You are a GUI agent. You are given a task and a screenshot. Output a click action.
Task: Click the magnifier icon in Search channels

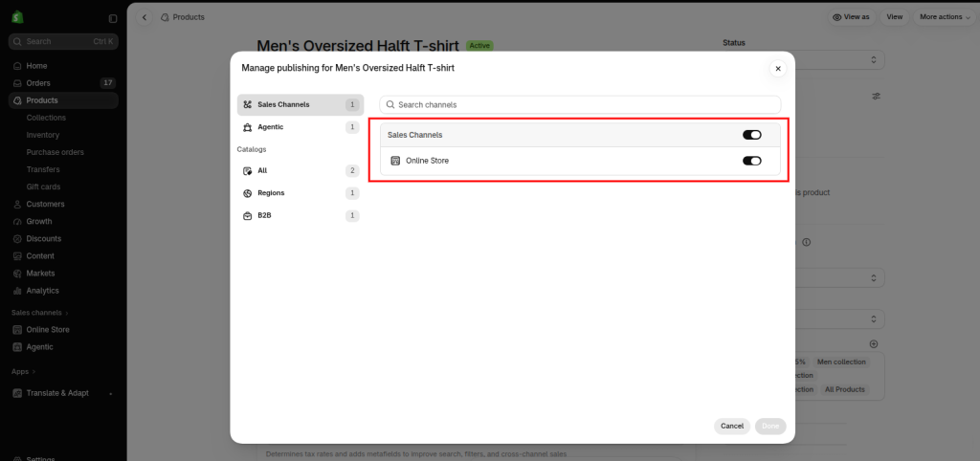pos(390,105)
